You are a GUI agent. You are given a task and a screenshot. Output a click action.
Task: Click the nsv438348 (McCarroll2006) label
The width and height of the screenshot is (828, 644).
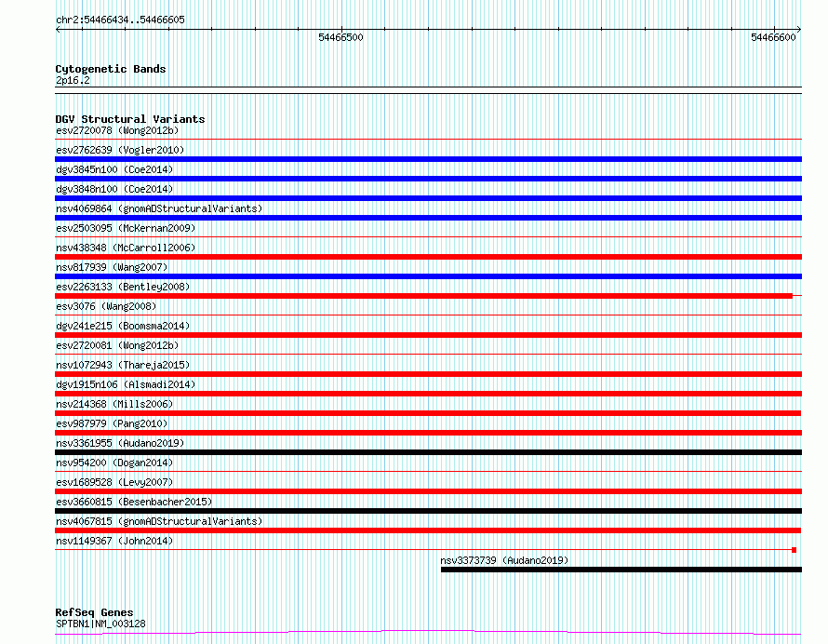pyautogui.click(x=126, y=248)
